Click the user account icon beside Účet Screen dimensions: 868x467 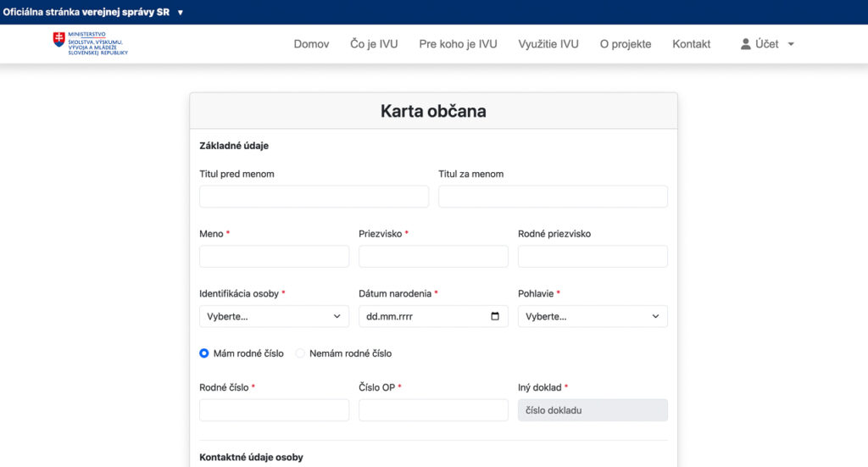746,44
